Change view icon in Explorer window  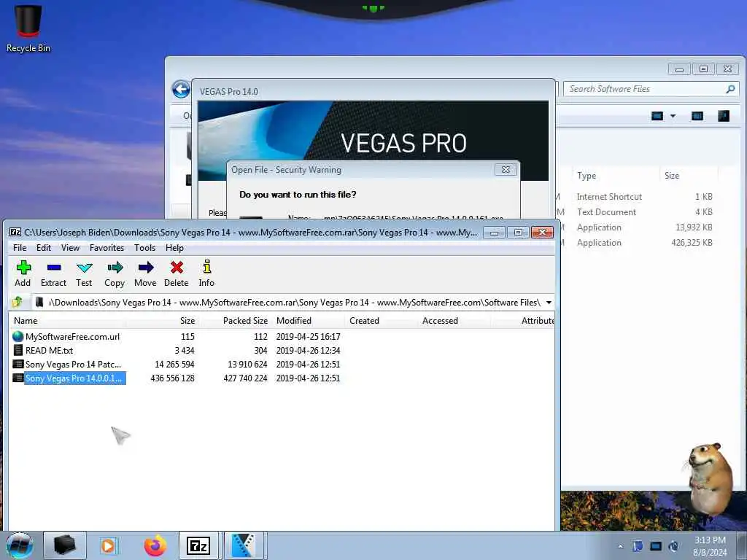pyautogui.click(x=657, y=116)
